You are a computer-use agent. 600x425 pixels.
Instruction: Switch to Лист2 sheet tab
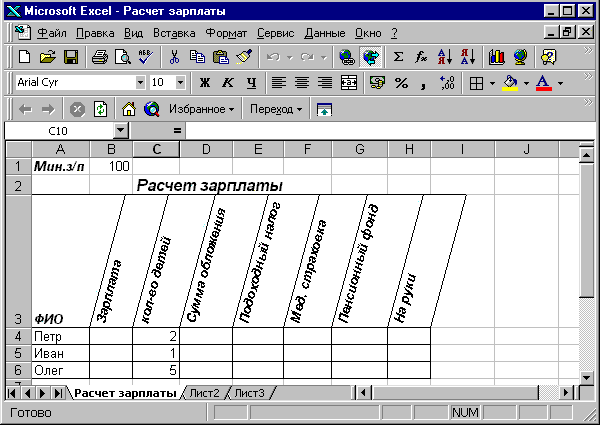coord(205,393)
